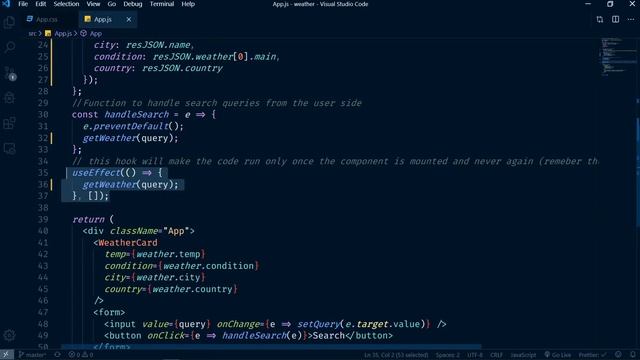Click handleSearch in the const declaration on line 30
Viewport: 640px width, 360px height.
[136, 115]
